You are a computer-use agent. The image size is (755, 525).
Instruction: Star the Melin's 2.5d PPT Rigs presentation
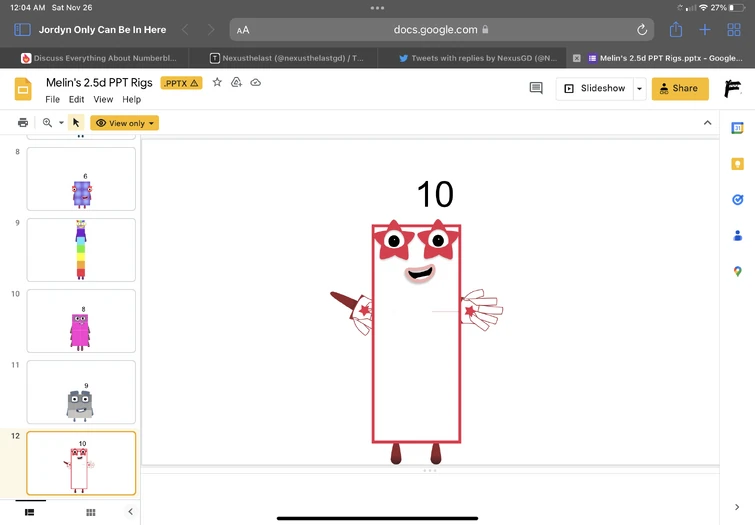tap(217, 83)
